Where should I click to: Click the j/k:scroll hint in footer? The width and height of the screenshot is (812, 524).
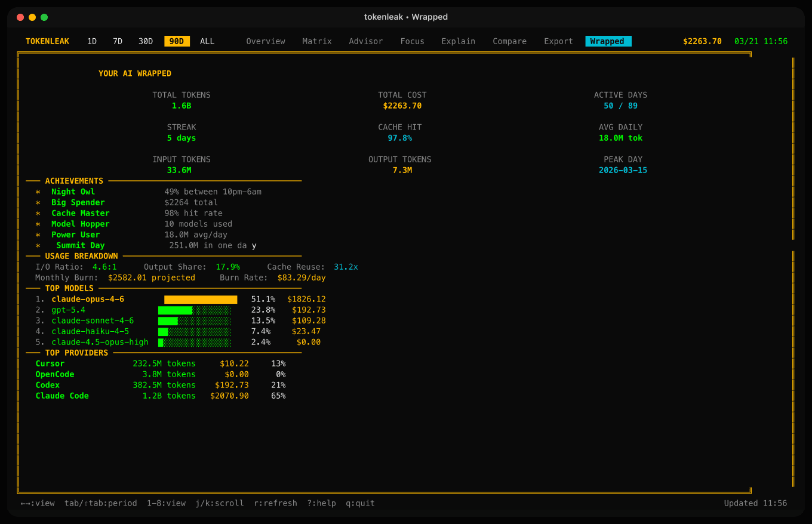click(x=220, y=503)
